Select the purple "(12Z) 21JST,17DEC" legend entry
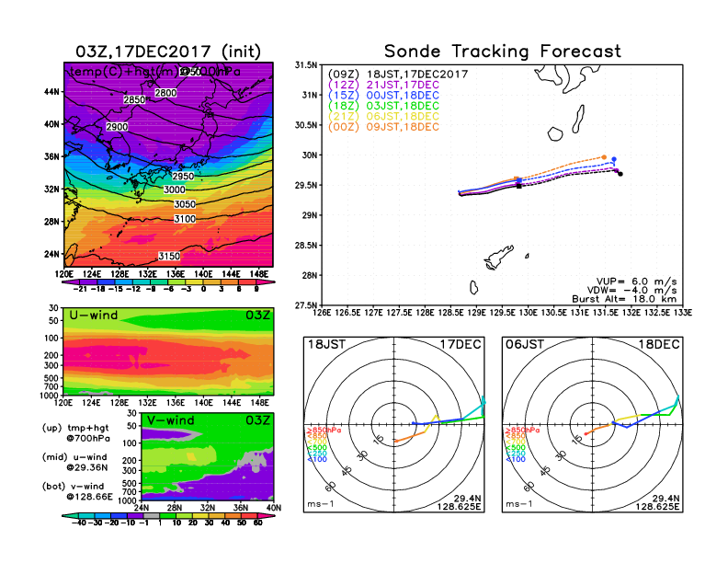 coord(383,85)
